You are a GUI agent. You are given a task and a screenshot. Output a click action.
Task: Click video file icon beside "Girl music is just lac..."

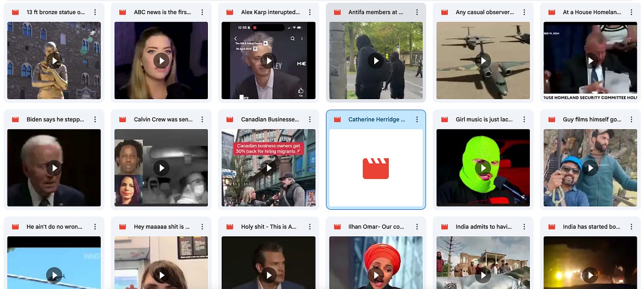coord(445,119)
